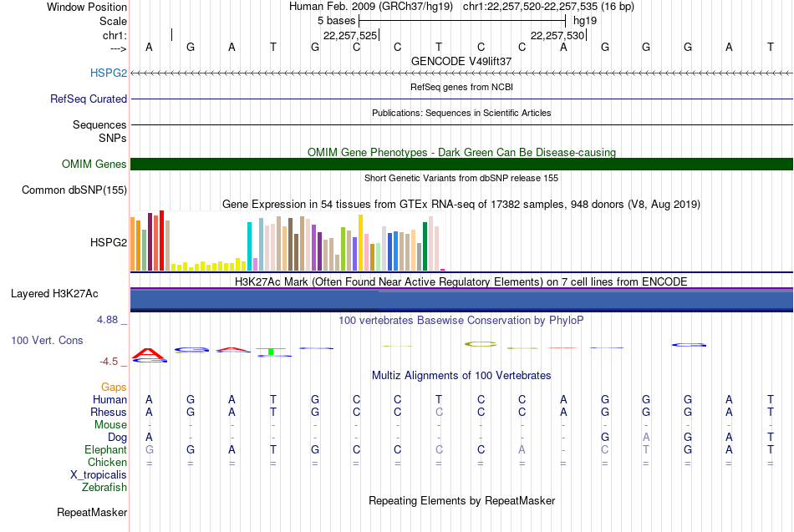The height and width of the screenshot is (532, 794).
Task: Open the Common dbSNP(155) track label
Action: (x=74, y=190)
